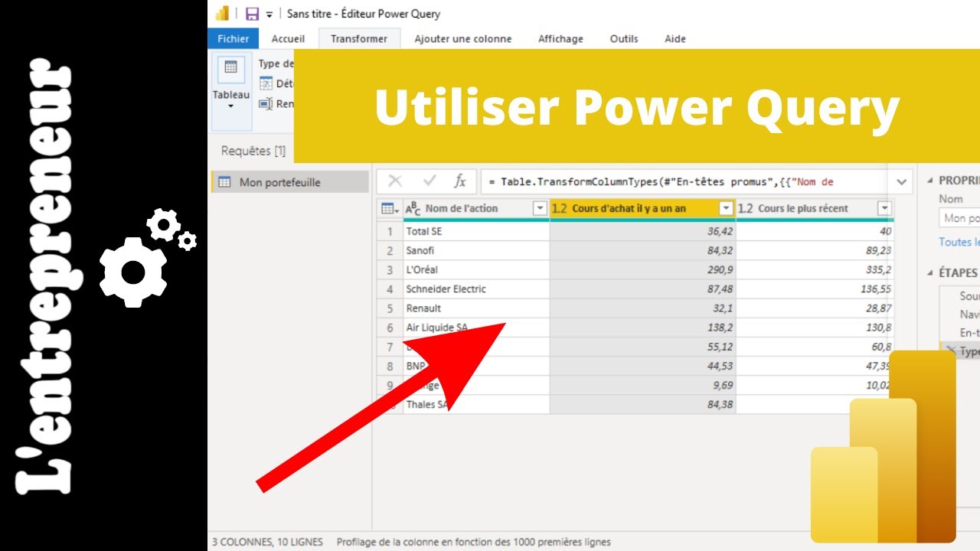Click the 138,2 value cell
Image resolution: width=980 pixels, height=551 pixels.
642,328
